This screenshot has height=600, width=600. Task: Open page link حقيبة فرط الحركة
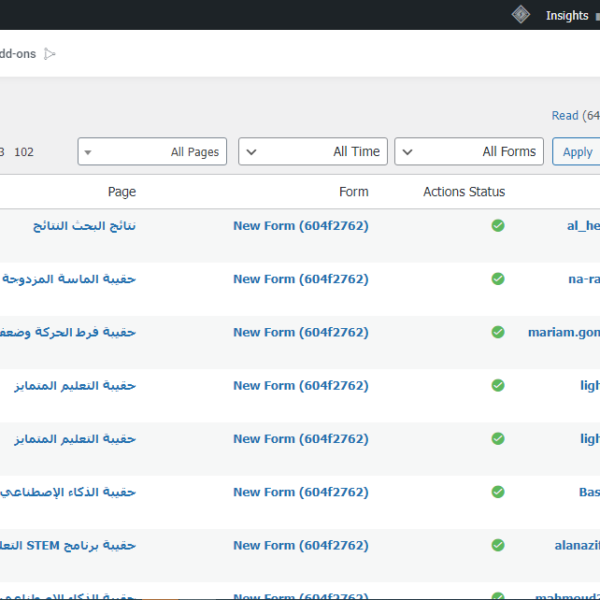coord(68,332)
